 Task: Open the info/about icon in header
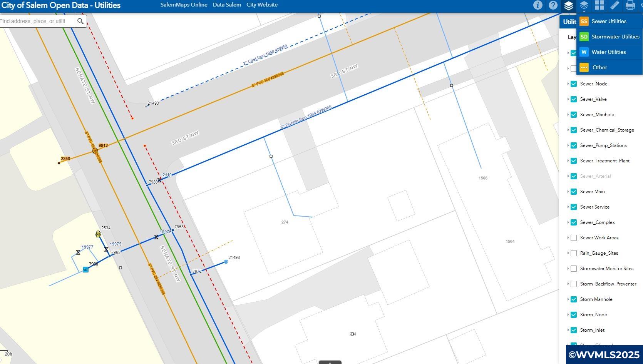click(538, 5)
